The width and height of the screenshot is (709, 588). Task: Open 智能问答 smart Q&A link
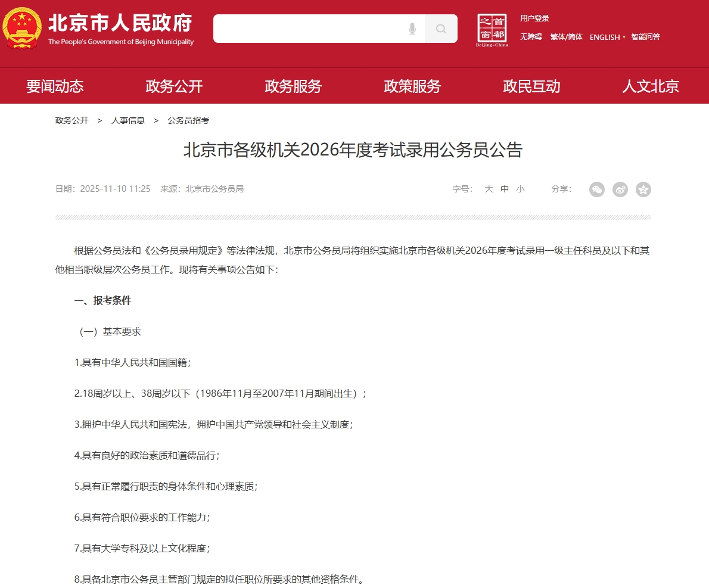[x=646, y=37]
